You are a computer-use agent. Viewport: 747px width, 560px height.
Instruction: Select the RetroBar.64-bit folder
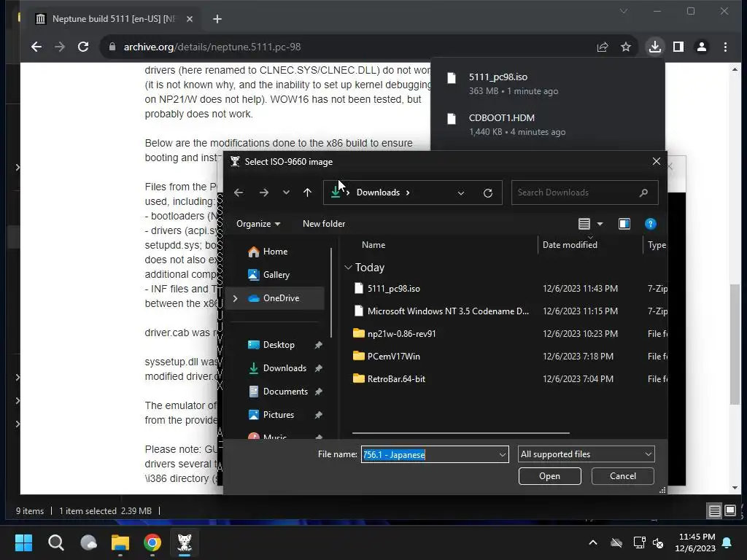396,379
